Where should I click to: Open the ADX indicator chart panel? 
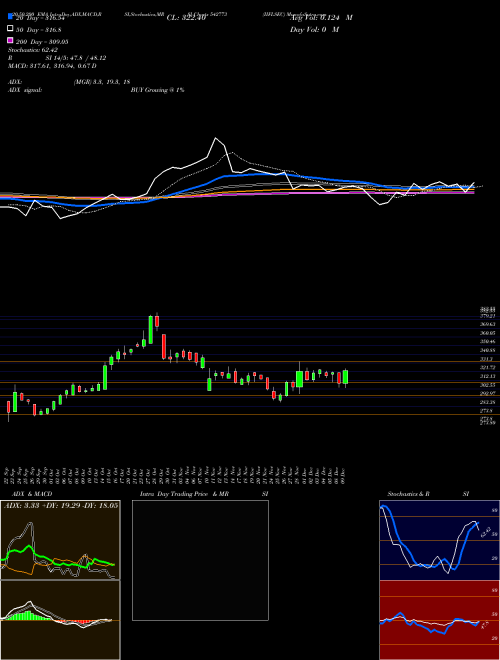coord(60,540)
